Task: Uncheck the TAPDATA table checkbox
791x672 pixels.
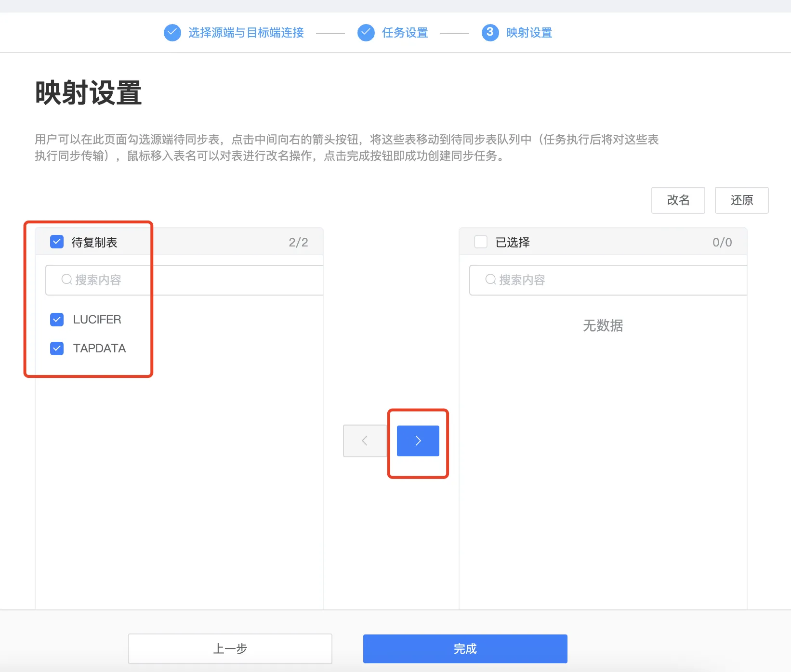Action: (x=56, y=348)
